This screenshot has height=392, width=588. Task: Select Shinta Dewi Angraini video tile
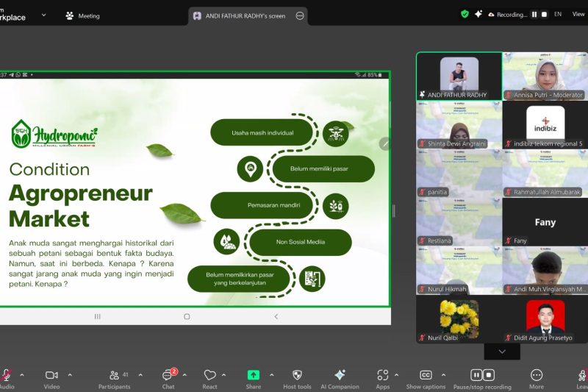coord(459,125)
